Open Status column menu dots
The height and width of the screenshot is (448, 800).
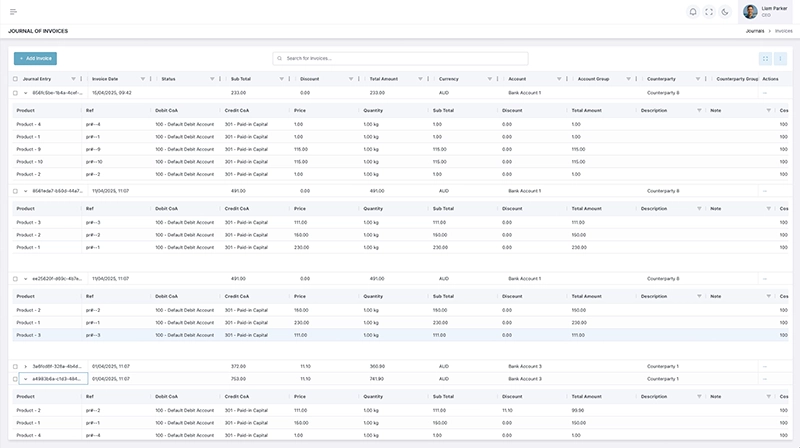220,79
